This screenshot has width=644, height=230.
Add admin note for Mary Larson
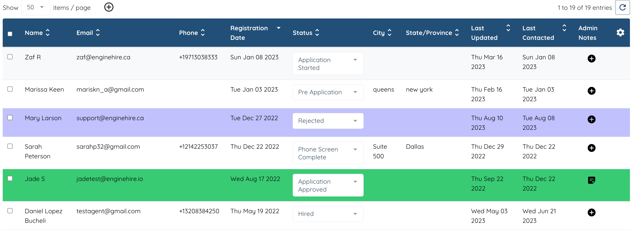[x=591, y=119]
